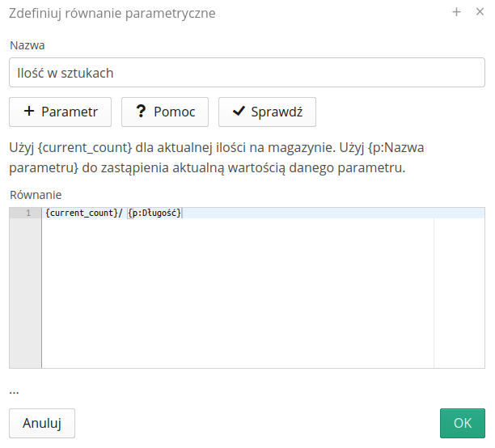Click the checkmark icon on Sprawdź
The height and width of the screenshot is (448, 495).
click(x=239, y=112)
